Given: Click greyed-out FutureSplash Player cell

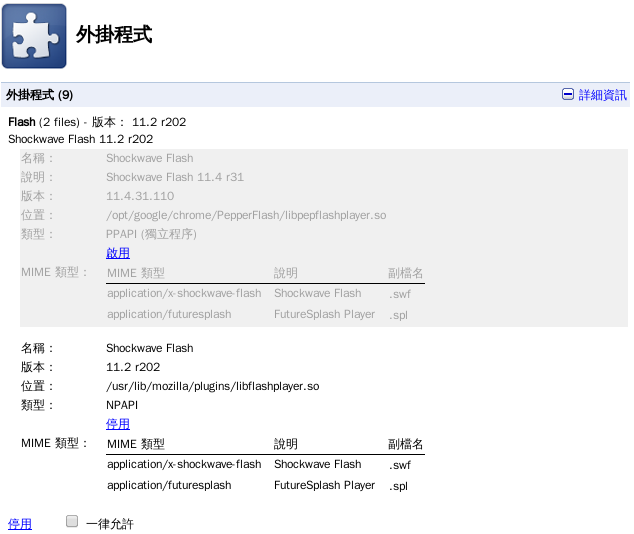Looking at the screenshot, I should point(324,314).
